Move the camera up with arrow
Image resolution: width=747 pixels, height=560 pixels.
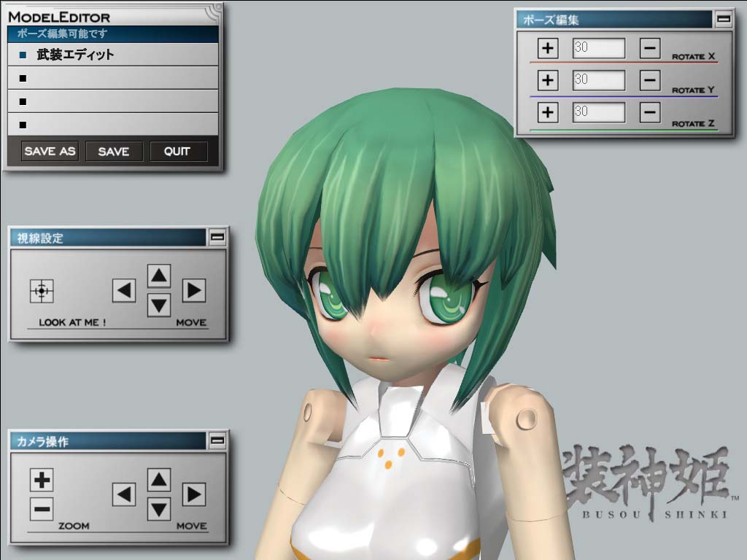(x=159, y=480)
